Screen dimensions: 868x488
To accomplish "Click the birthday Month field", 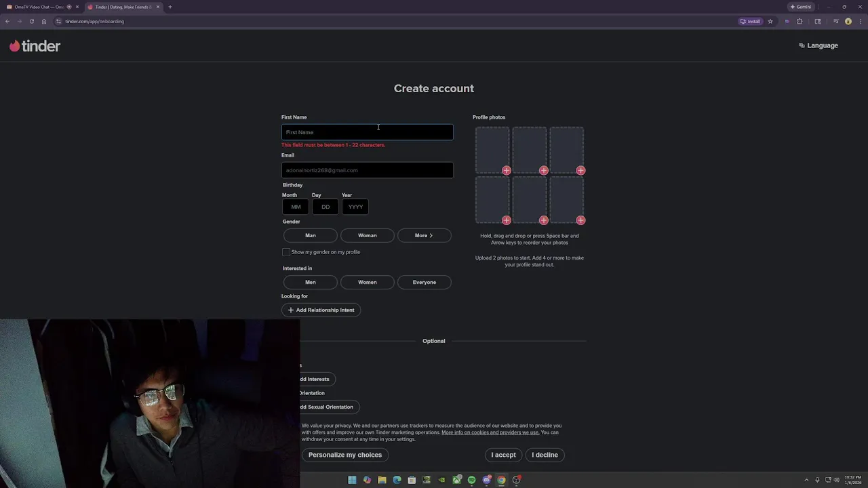I will tap(296, 207).
